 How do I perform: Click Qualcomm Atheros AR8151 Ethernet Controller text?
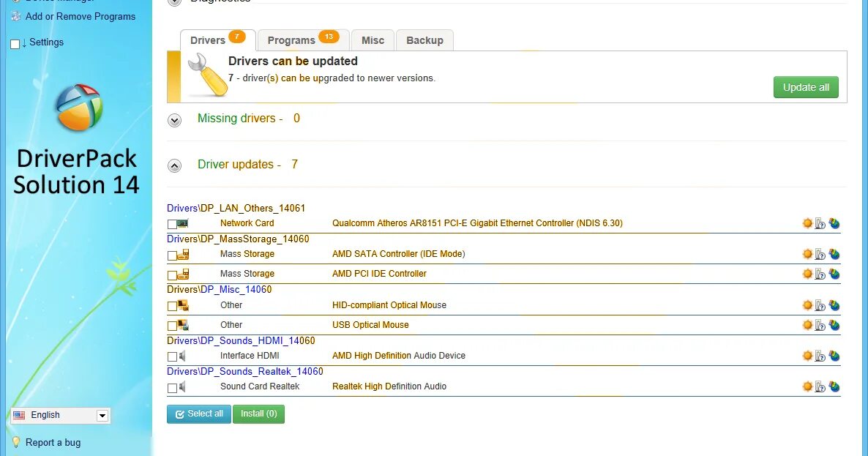(x=477, y=223)
